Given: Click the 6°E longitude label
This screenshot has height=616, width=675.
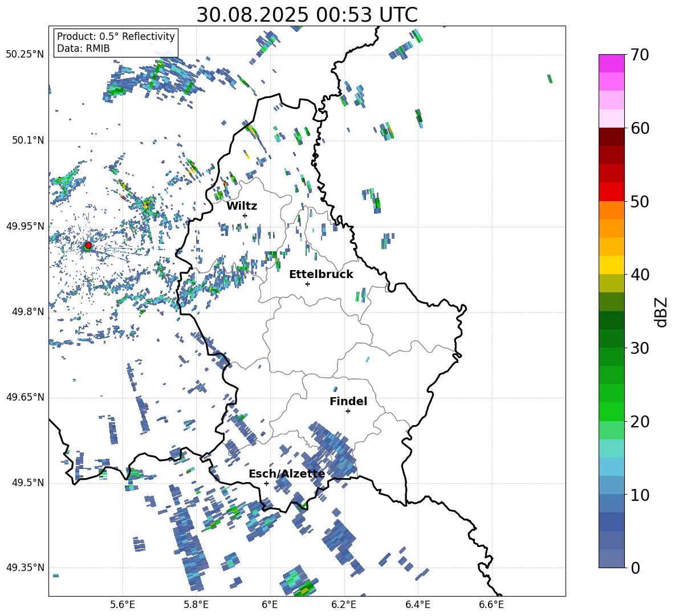Looking at the screenshot, I should click(x=270, y=605).
